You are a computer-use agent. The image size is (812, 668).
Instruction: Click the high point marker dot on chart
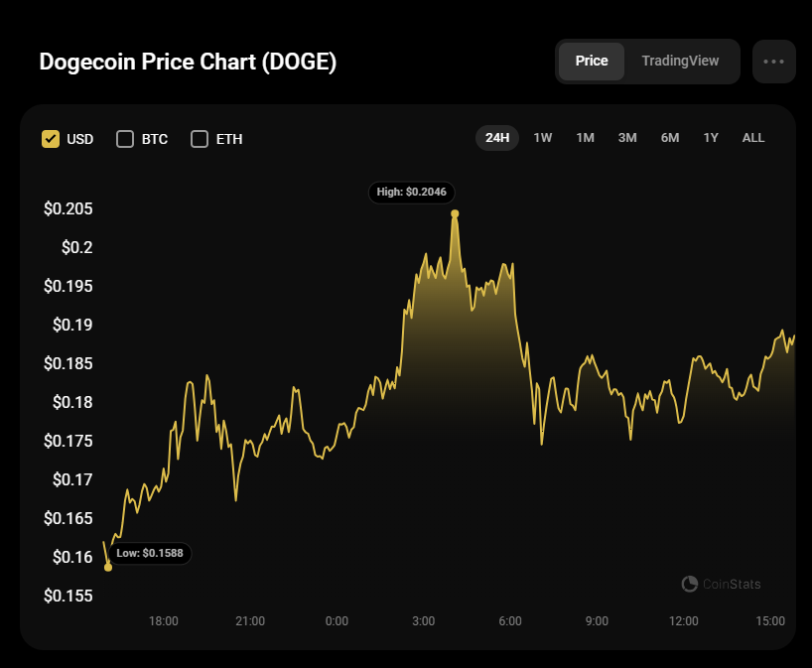[455, 213]
